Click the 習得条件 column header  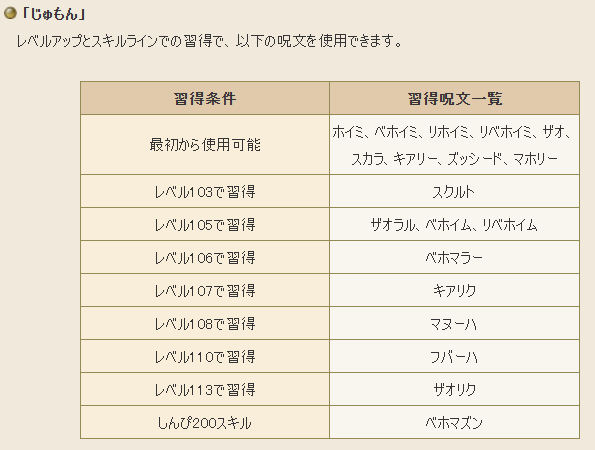pos(205,98)
